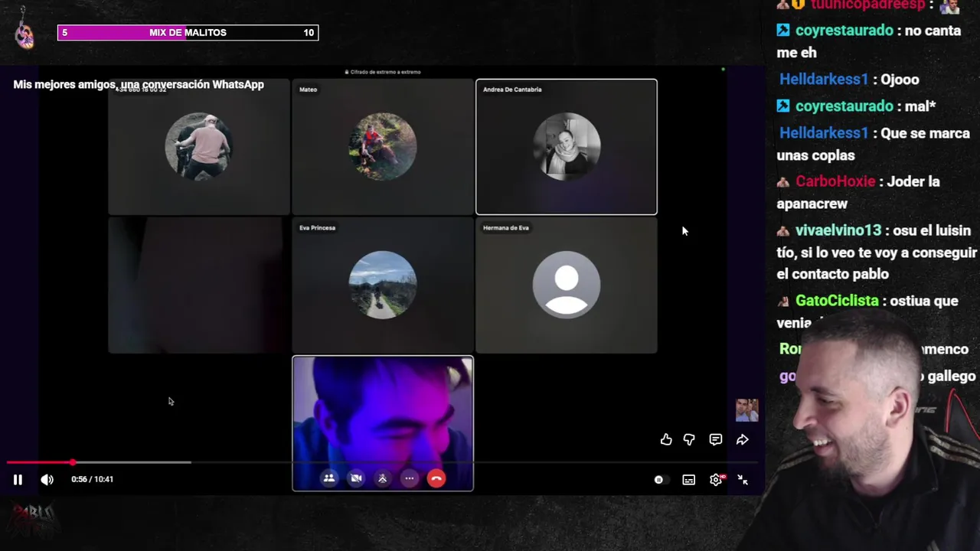Image resolution: width=980 pixels, height=551 pixels.
Task: Click the stream logo icon top-left
Action: [x=24, y=31]
